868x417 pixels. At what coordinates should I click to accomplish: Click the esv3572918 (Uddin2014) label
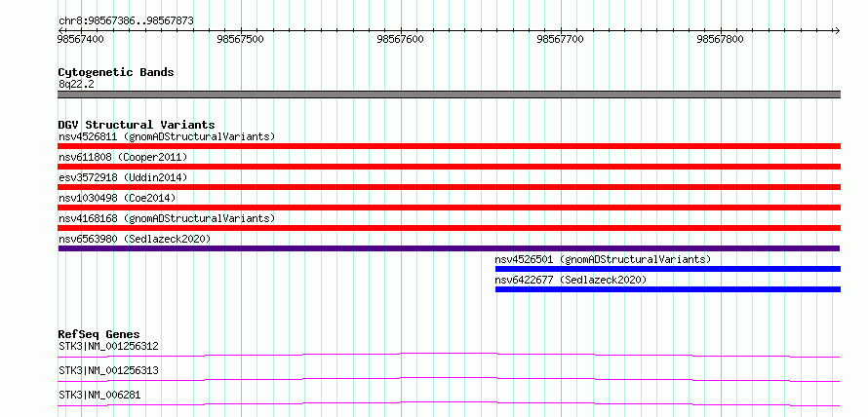tap(123, 177)
